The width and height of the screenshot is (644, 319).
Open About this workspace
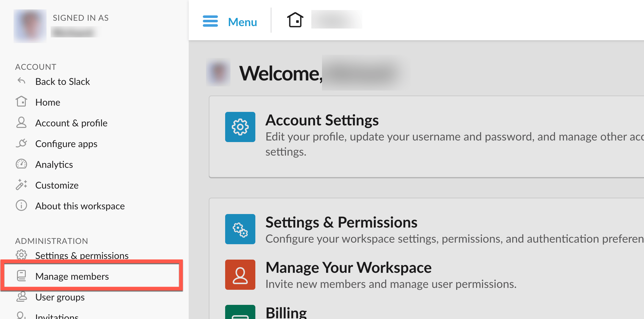(80, 206)
